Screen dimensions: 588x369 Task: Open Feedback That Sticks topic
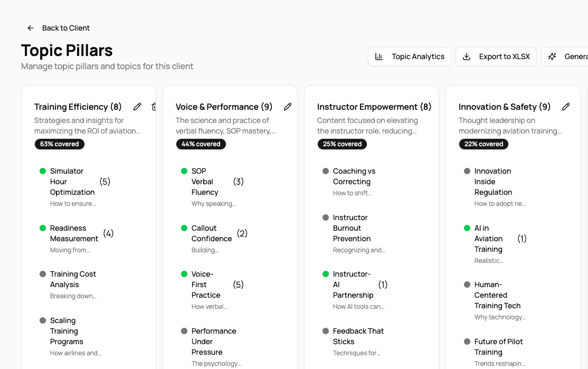click(358, 336)
